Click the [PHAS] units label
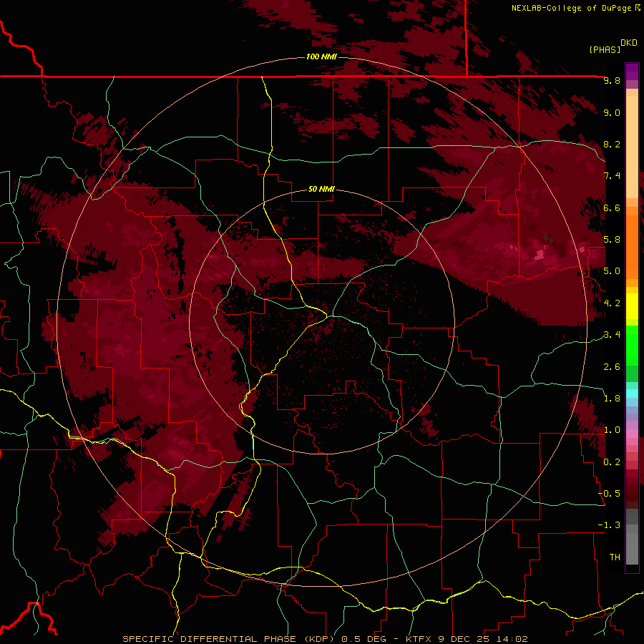This screenshot has width=644, height=644. (605, 49)
